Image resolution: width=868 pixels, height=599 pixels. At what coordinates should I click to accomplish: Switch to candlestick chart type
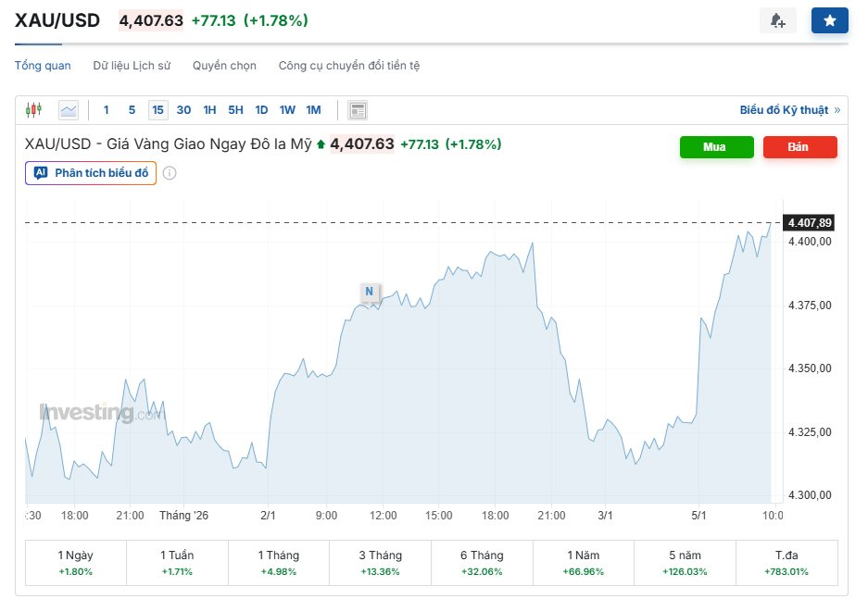(34, 110)
